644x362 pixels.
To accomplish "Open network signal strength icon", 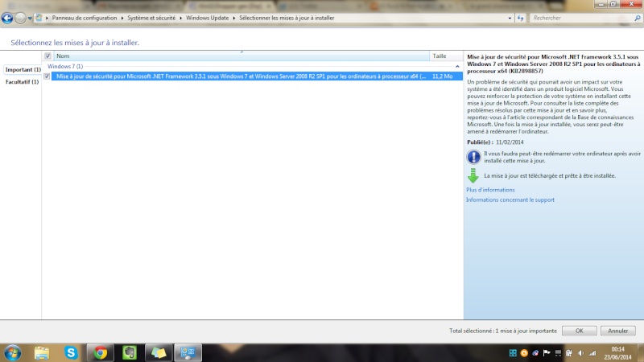I will tap(592, 353).
